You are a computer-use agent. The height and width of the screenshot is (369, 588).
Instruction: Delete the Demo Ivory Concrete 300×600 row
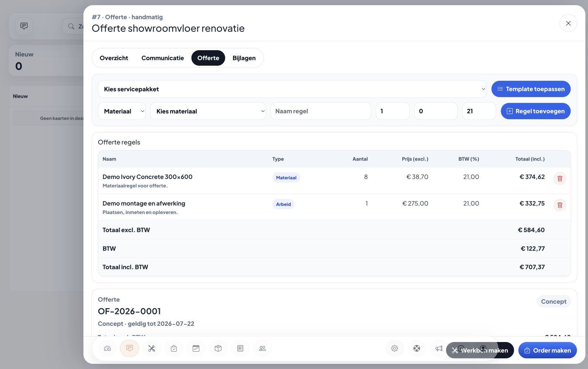pos(560,179)
